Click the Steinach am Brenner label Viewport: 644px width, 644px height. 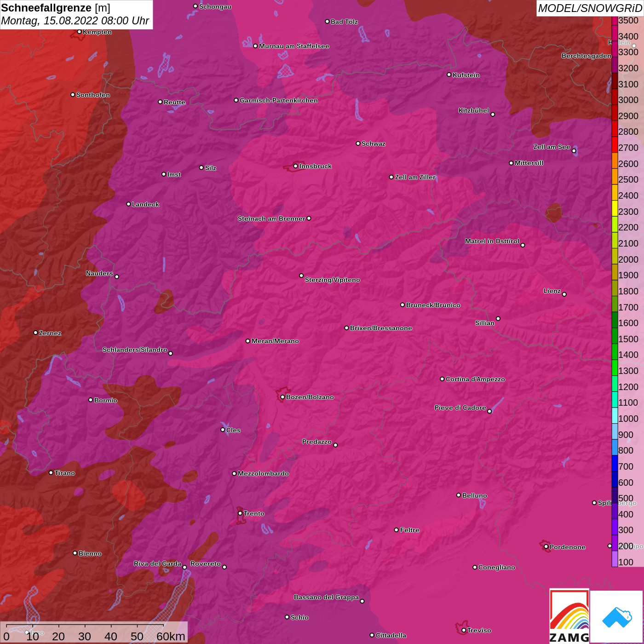click(271, 218)
